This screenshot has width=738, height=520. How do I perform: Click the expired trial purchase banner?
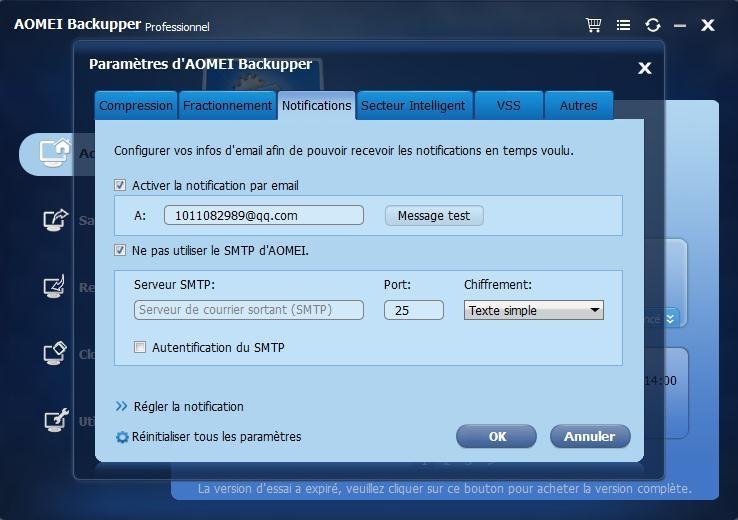tap(445, 488)
